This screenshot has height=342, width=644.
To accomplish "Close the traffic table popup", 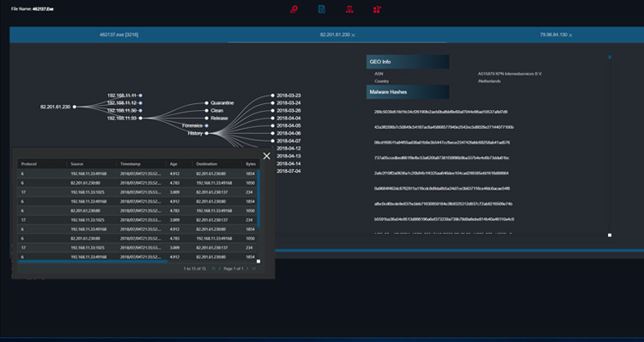I will point(267,156).
